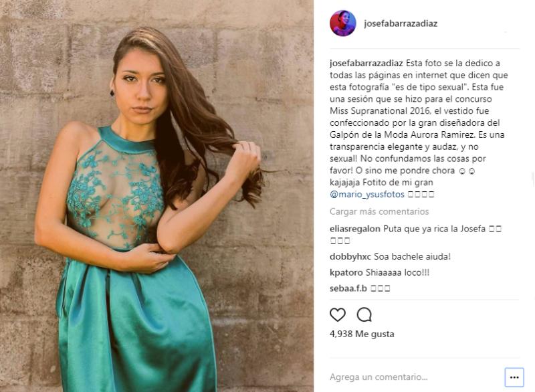Like the post with the heart icon
Image resolution: width=535 pixels, height=392 pixels.
[x=338, y=314]
